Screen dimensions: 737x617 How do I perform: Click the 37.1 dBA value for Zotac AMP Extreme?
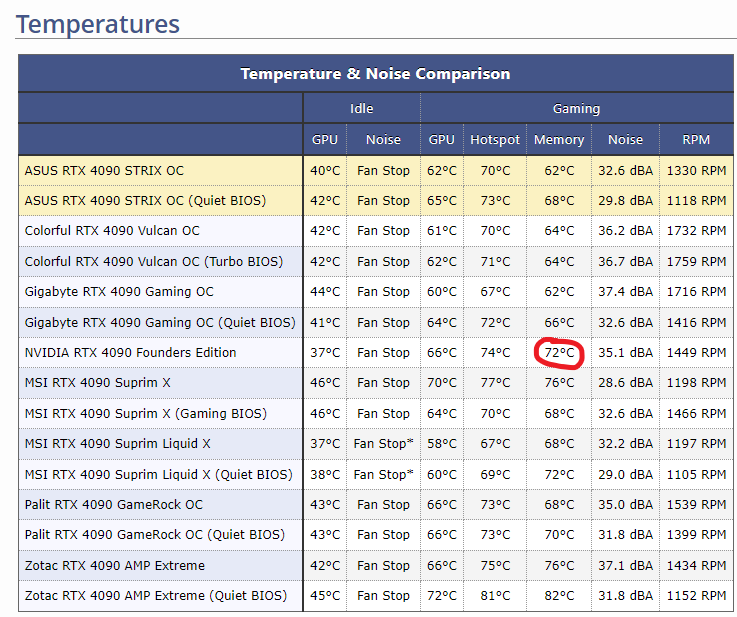tap(625, 565)
